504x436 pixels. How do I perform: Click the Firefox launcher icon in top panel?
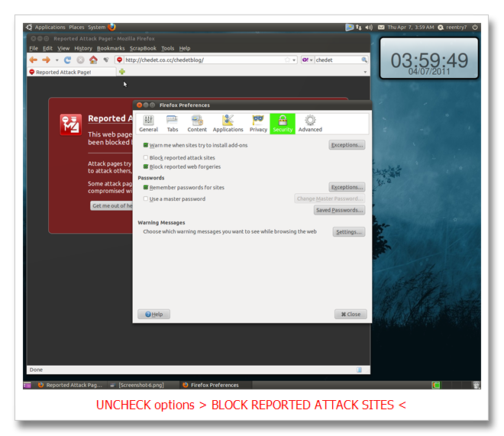(111, 27)
